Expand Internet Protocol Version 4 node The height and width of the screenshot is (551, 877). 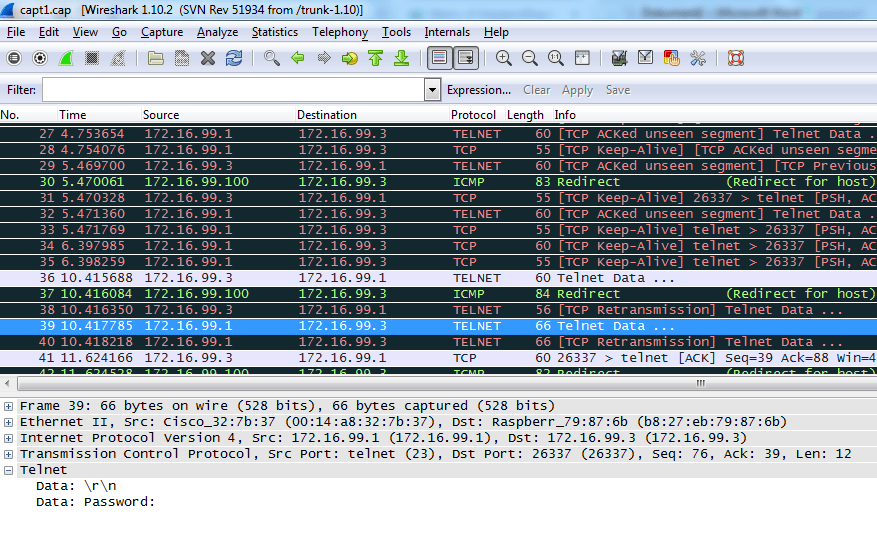tap(8, 438)
